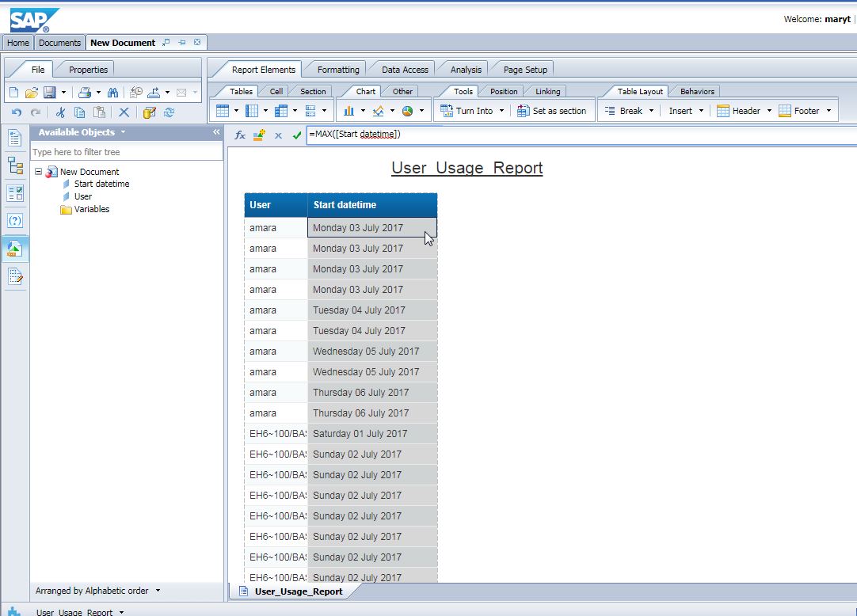
Task: Click the Undo arrow icon
Action: [x=15, y=112]
